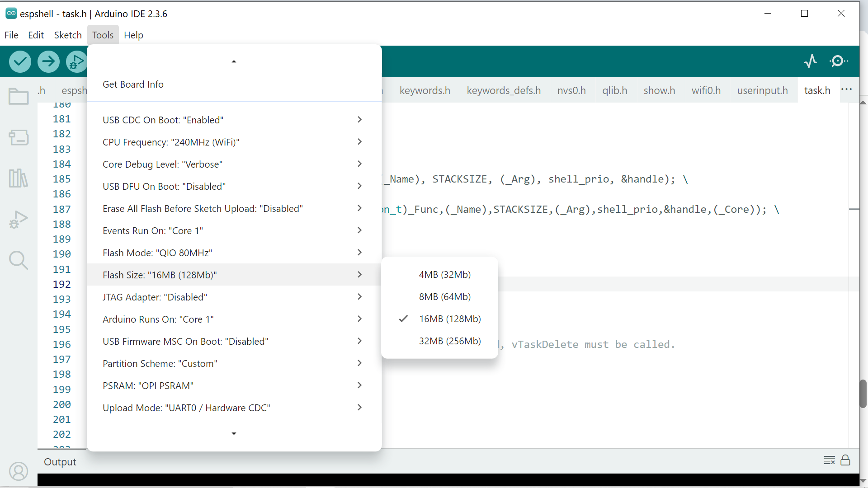Expand the USB DFU On Boot submenu
The width and height of the screenshot is (868, 488).
(x=234, y=186)
